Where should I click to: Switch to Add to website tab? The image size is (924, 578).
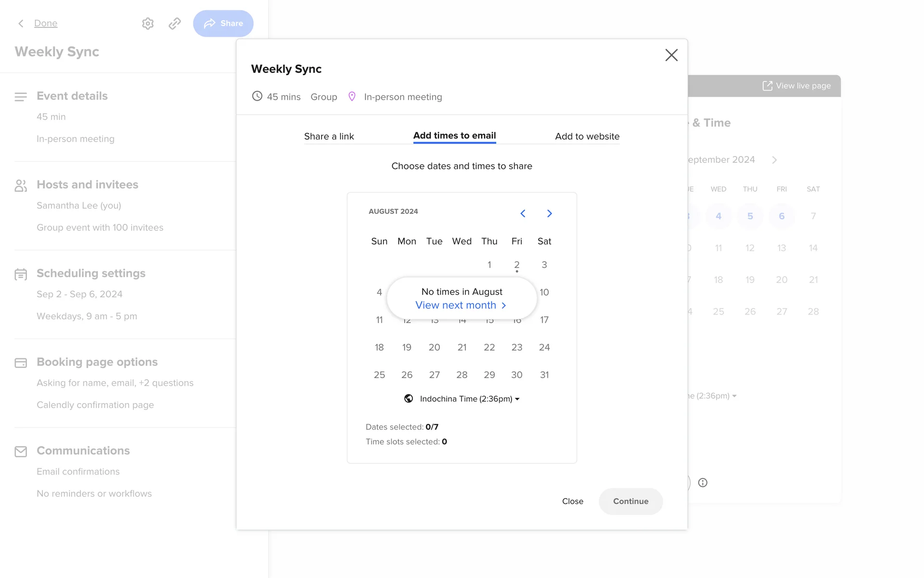click(x=587, y=136)
